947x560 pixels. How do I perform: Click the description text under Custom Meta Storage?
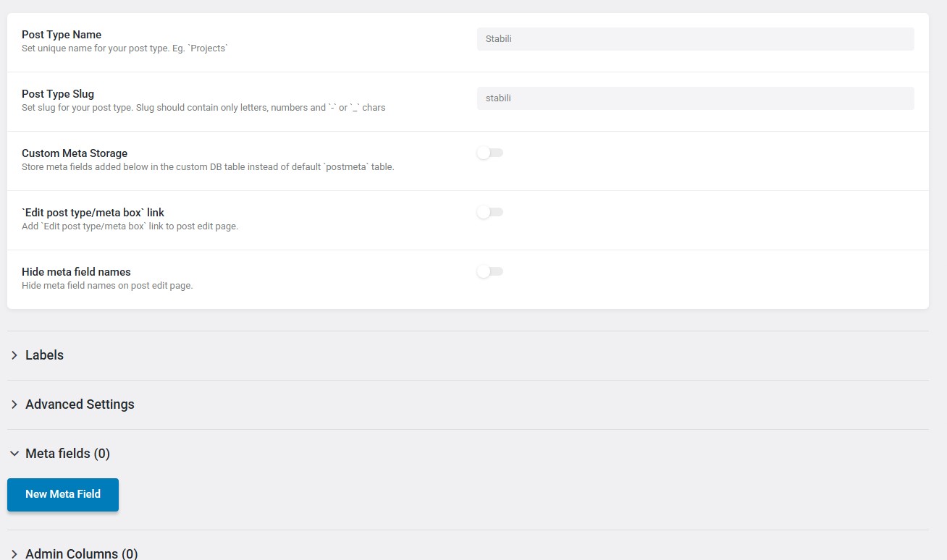click(208, 167)
